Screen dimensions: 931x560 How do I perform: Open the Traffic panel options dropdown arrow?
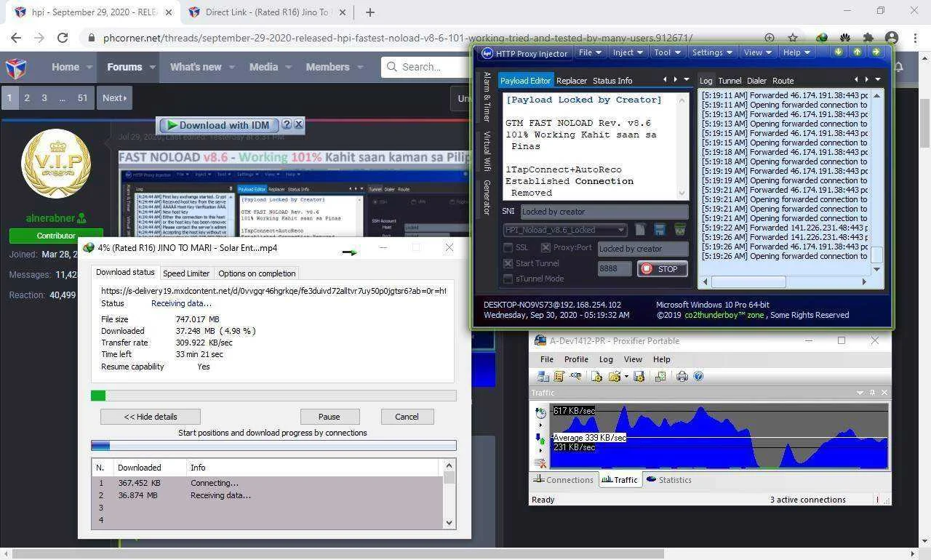(x=860, y=392)
